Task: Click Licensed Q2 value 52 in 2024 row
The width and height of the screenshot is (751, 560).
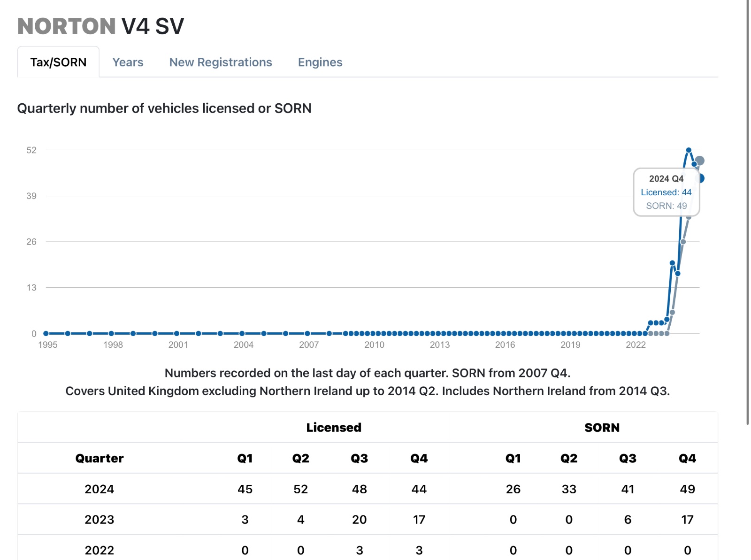Action: (x=300, y=489)
